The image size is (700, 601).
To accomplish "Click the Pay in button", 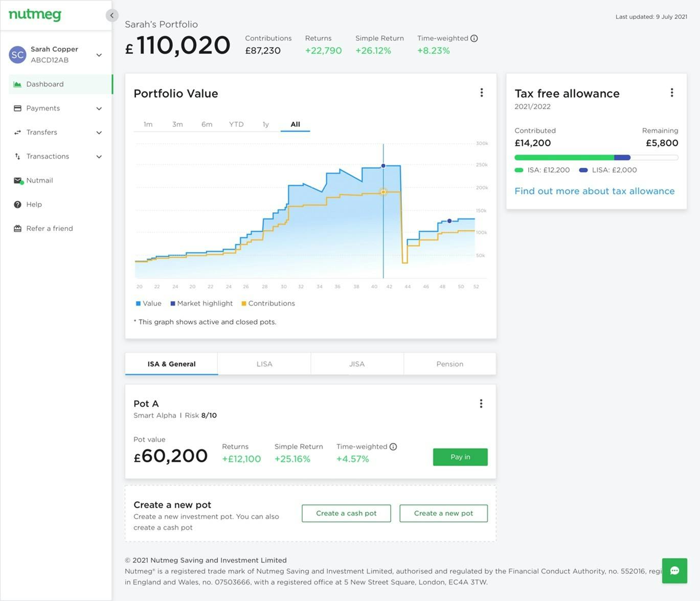I will 460,457.
